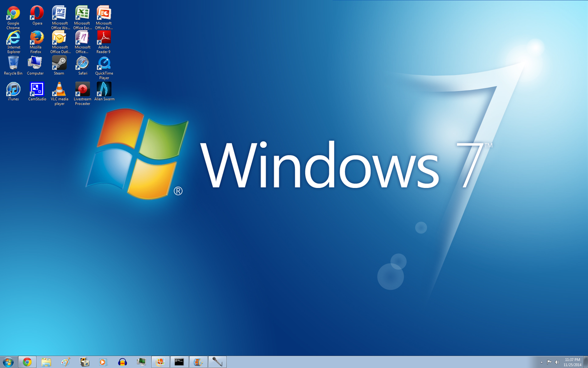Click the Safari desktop shortcut
This screenshot has width=588, height=368.
82,66
